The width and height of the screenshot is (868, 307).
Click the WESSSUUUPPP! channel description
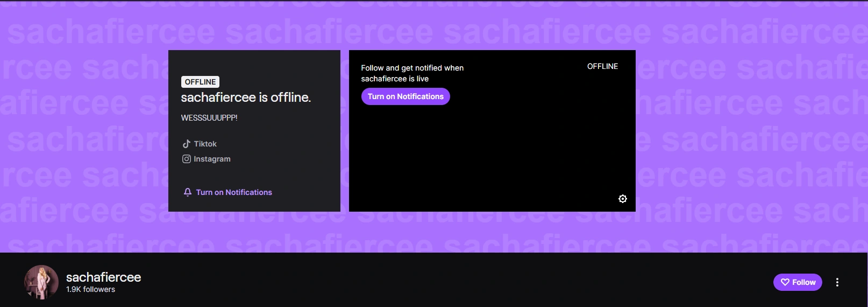click(209, 117)
